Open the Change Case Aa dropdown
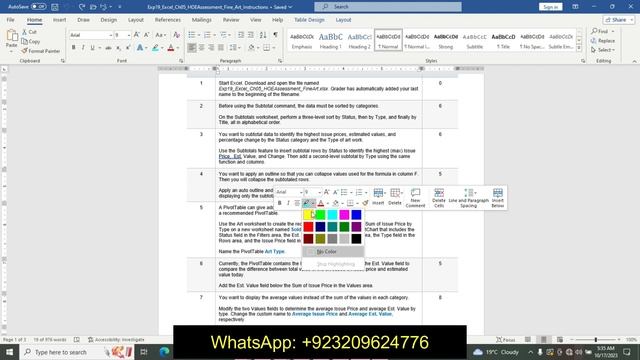Image resolution: width=640 pixels, height=360 pixels. pyautogui.click(x=160, y=35)
